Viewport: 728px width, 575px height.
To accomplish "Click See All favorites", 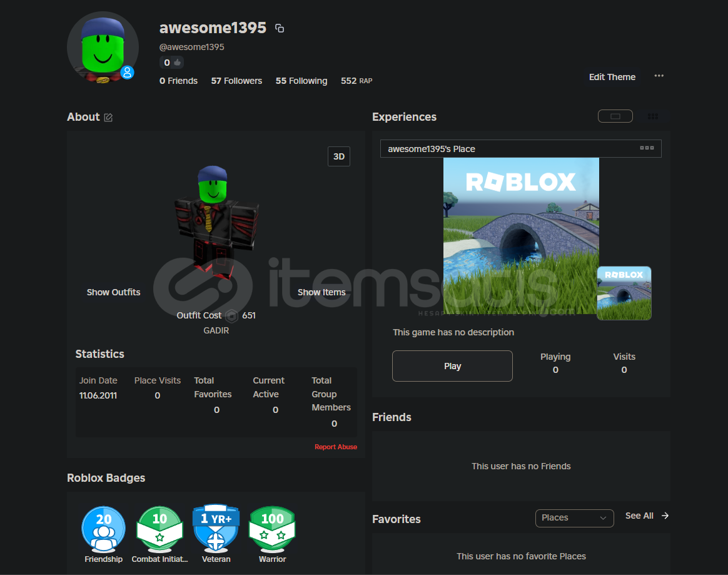I will pyautogui.click(x=639, y=516).
